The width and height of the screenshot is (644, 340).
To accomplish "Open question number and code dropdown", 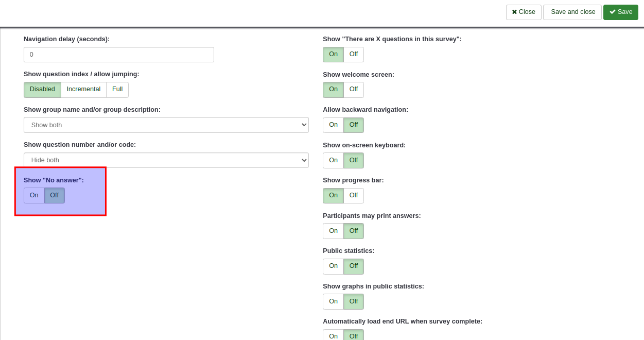I will [x=166, y=160].
